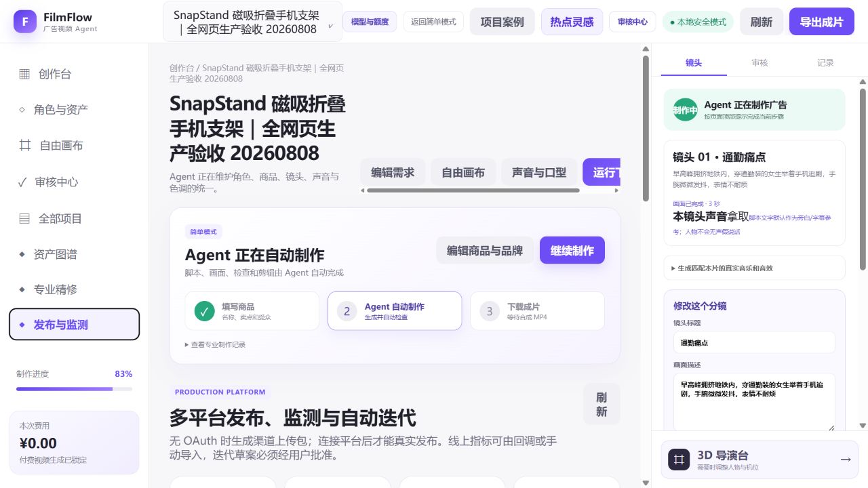Screen dimensions: 868x488
Task: Click the checkmark icon beside sidebar 审核中心
Action: pyautogui.click(x=22, y=182)
